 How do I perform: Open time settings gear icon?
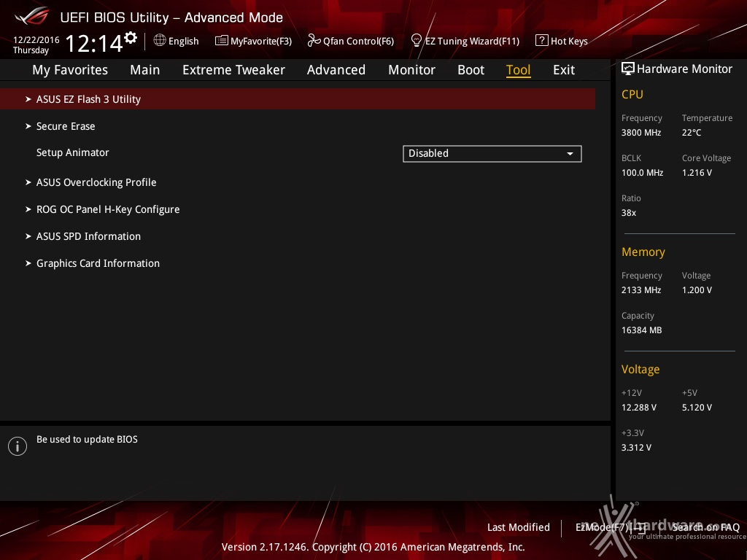click(x=131, y=38)
